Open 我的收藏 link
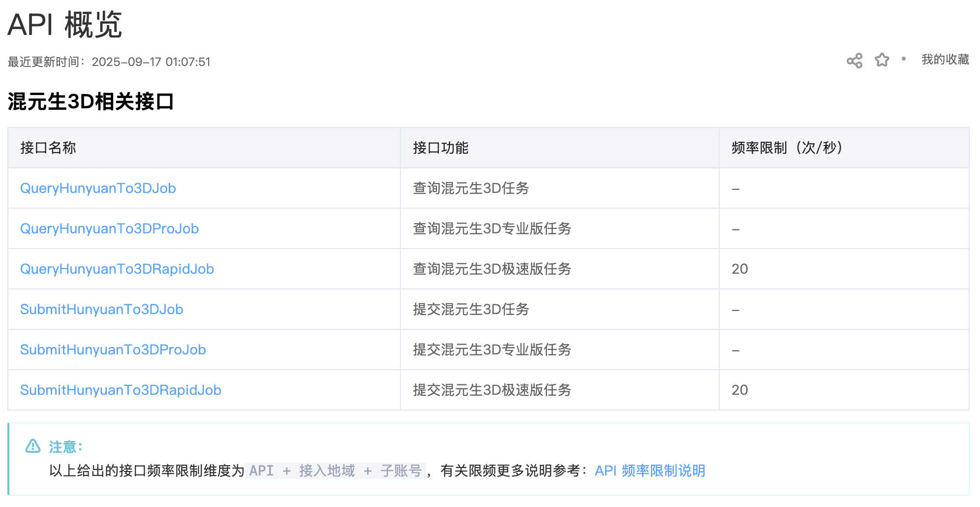Viewport: 980px width, 507px height. pos(945,60)
